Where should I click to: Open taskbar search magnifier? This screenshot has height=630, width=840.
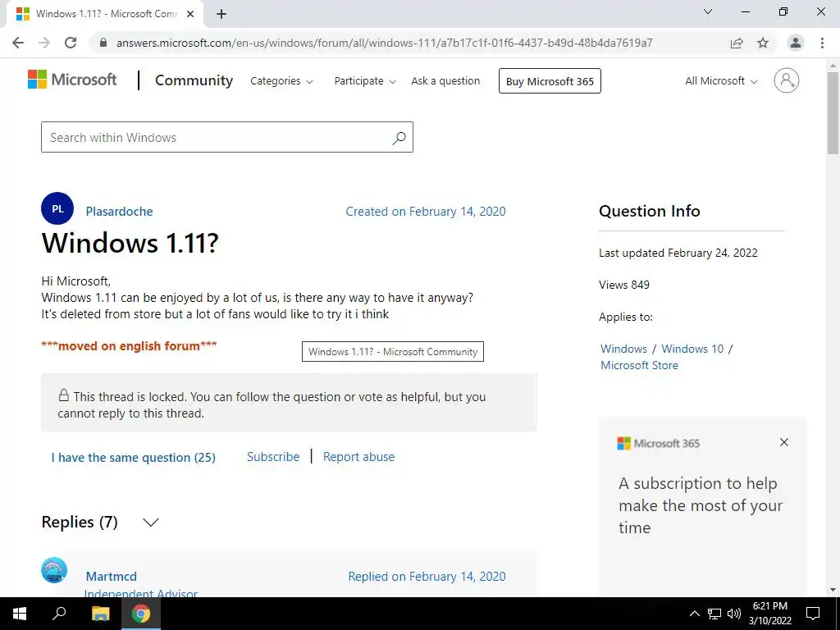59,614
